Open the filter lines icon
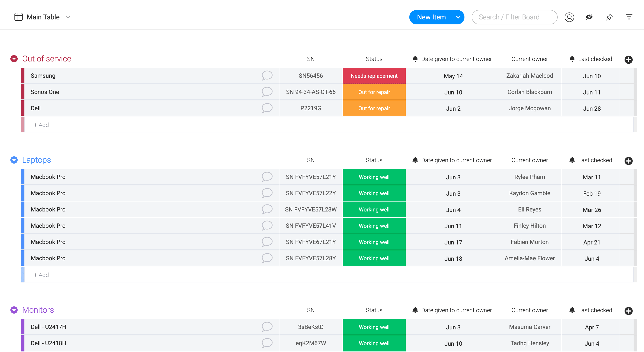This screenshot has height=352, width=644. [629, 17]
